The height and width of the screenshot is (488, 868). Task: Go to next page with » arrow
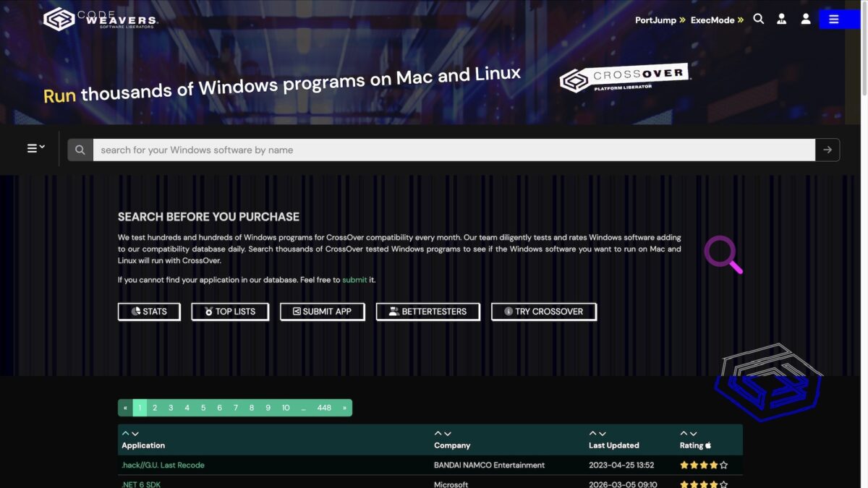click(x=344, y=408)
